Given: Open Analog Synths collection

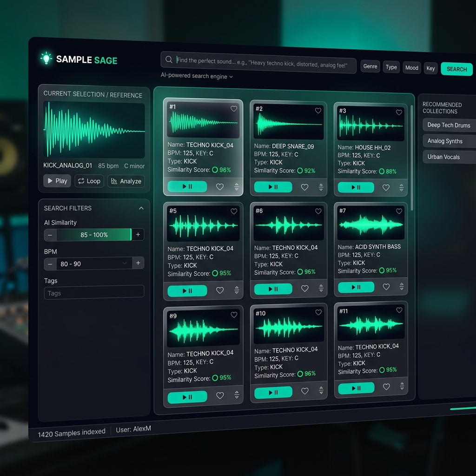Looking at the screenshot, I should tap(450, 141).
